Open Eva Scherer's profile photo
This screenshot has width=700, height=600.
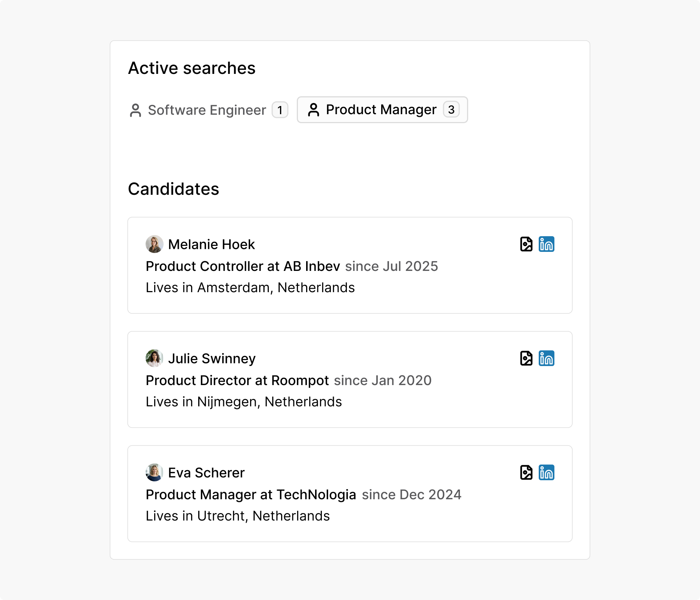(x=154, y=472)
